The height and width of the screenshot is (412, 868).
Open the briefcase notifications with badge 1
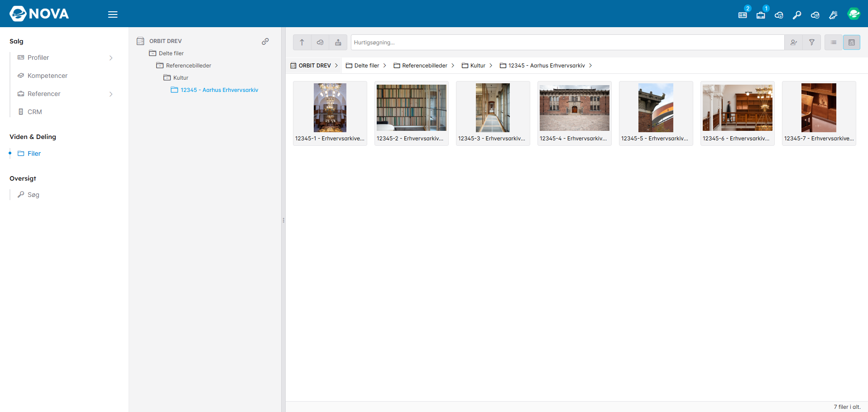coord(761,14)
